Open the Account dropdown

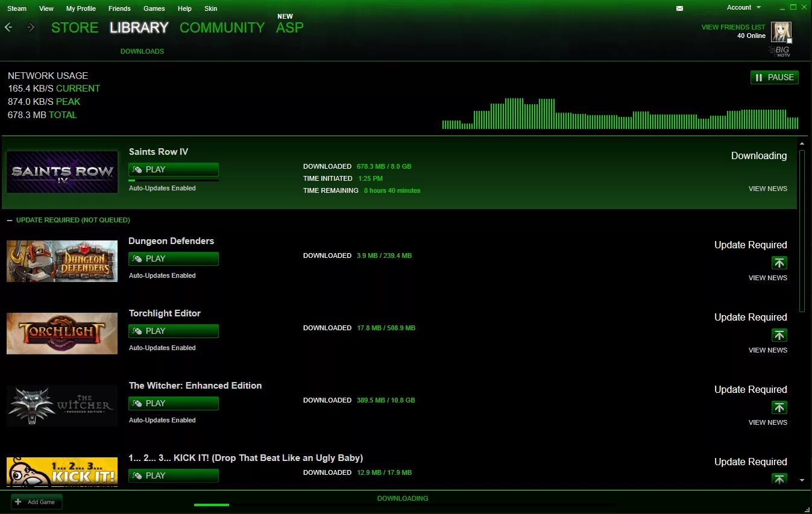click(744, 8)
